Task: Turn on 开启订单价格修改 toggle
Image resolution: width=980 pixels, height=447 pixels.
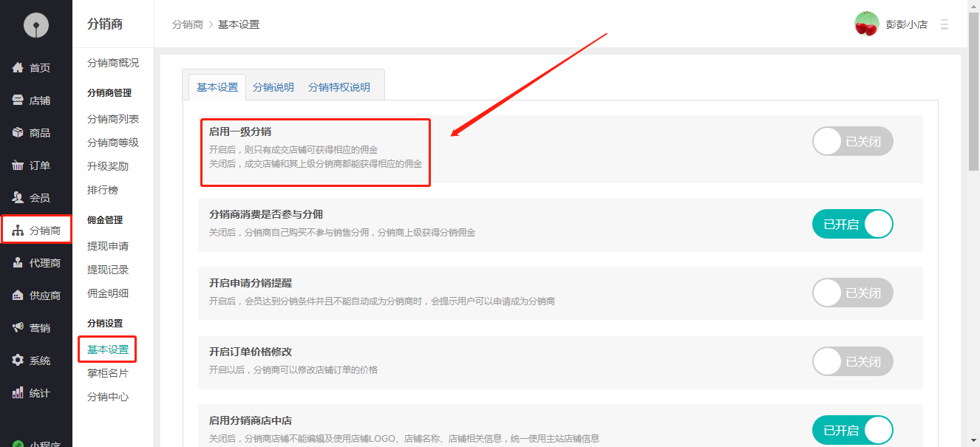Action: pyautogui.click(x=852, y=361)
